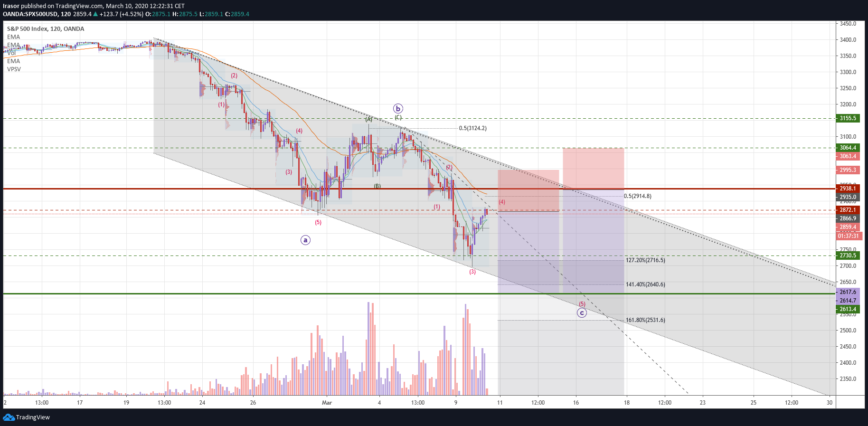Click the 2350.0 price scale value
The height and width of the screenshot is (426, 868).
[x=848, y=379]
